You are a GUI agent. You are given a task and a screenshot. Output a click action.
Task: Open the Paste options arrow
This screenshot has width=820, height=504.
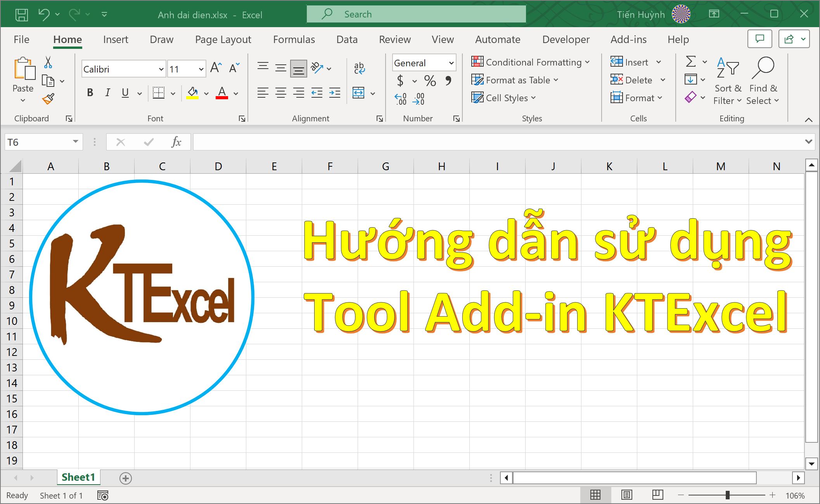coord(23,100)
